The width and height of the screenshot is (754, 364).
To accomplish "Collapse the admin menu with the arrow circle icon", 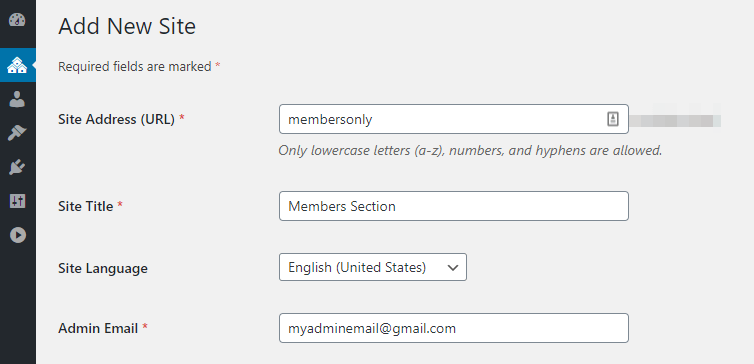I will [x=18, y=235].
